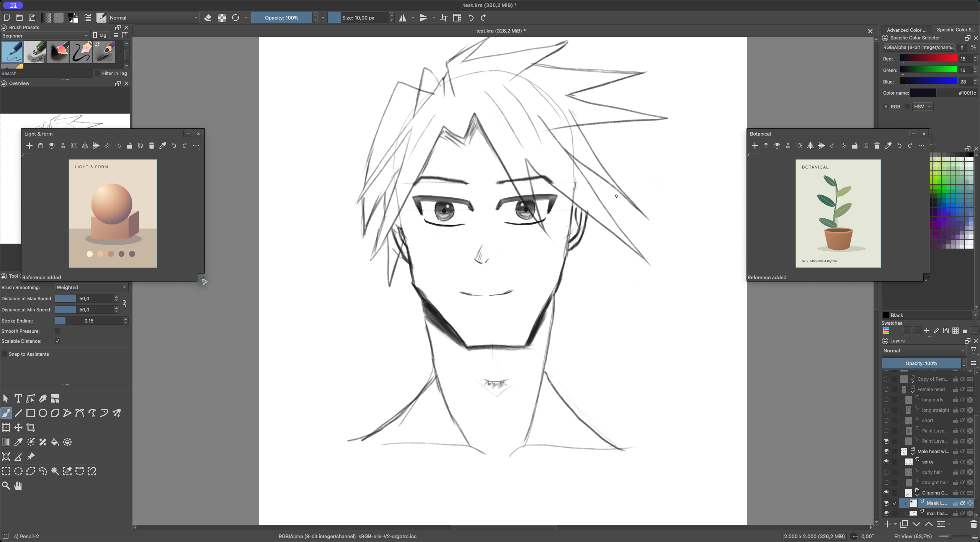Image resolution: width=980 pixels, height=542 pixels.
Task: Hide the spiky layer
Action: tap(886, 462)
